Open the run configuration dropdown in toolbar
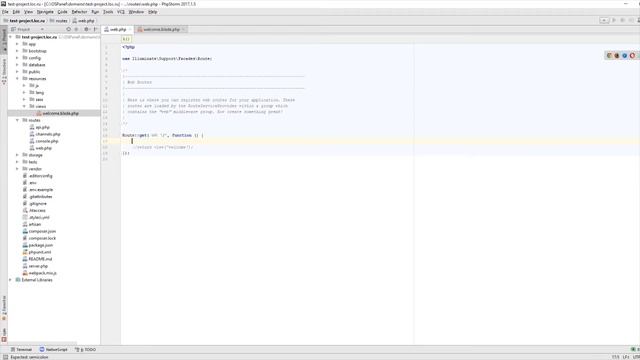This screenshot has height=360, width=640. click(604, 20)
